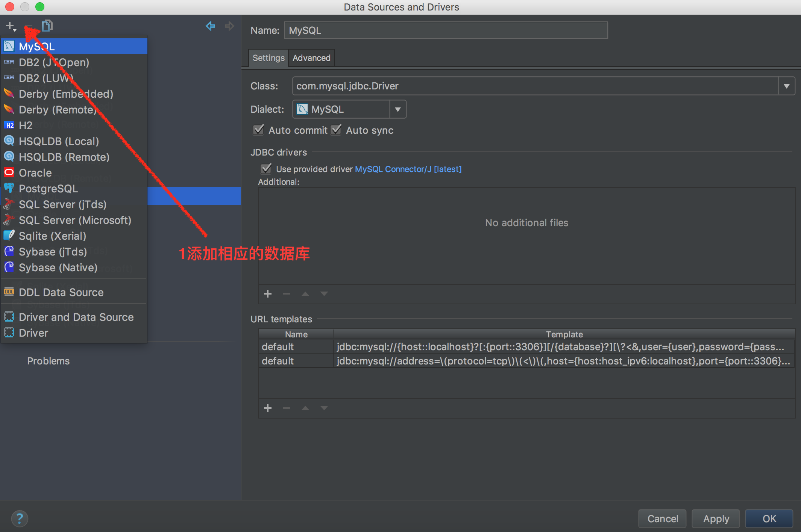Select first template jdbc:mysql://{host::localhost} row
The image size is (801, 532).
pyautogui.click(x=526, y=346)
